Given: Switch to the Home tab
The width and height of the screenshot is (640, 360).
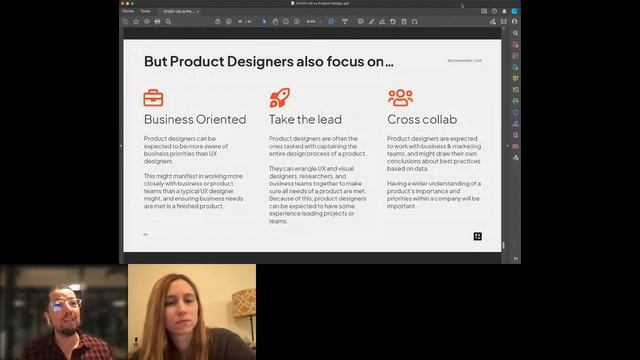Looking at the screenshot, I should 128,11.
